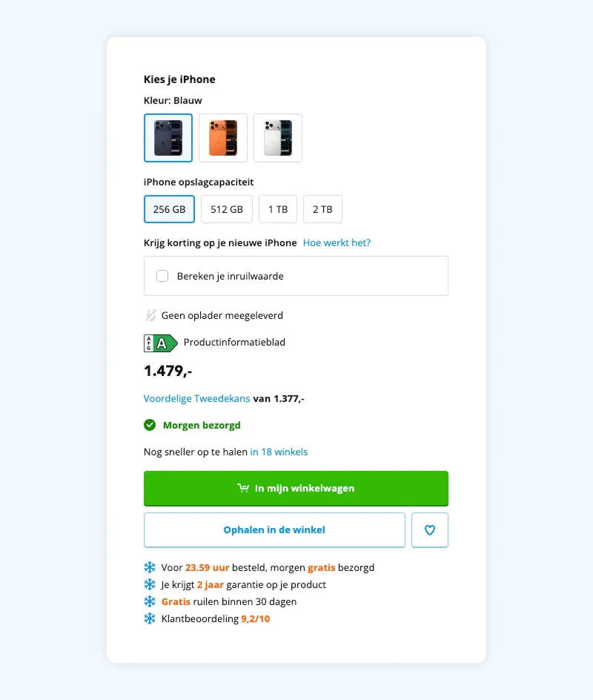Select the 256 GB storage option

coord(169,209)
